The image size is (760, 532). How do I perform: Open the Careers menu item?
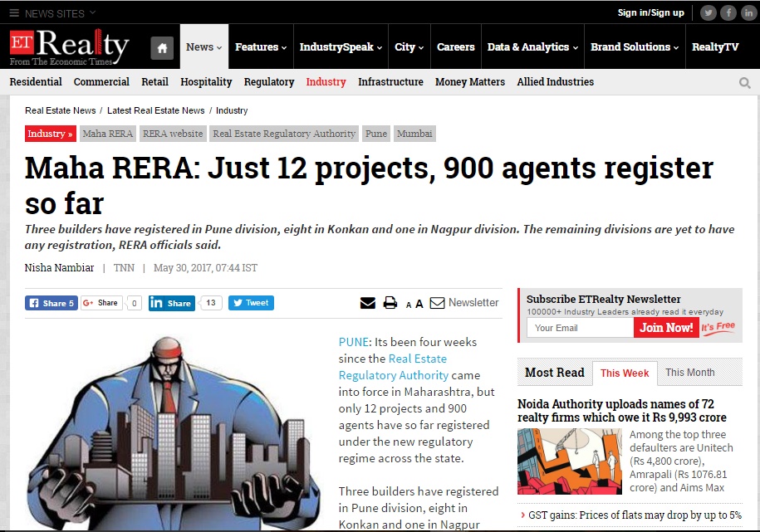[x=456, y=47]
